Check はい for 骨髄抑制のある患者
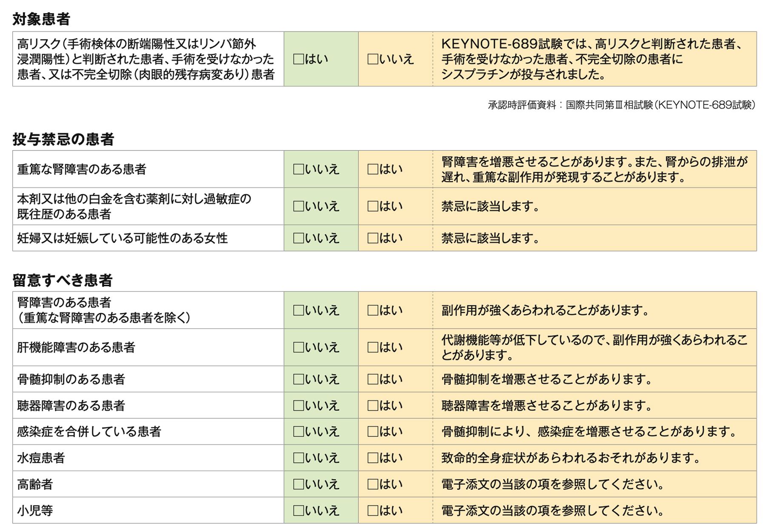Screen dimensions: 765x532 (373, 379)
